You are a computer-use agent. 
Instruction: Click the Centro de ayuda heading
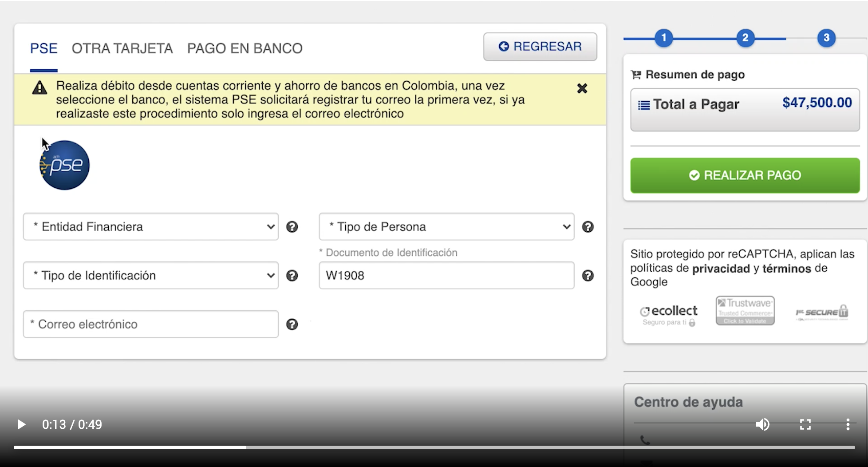pyautogui.click(x=688, y=402)
